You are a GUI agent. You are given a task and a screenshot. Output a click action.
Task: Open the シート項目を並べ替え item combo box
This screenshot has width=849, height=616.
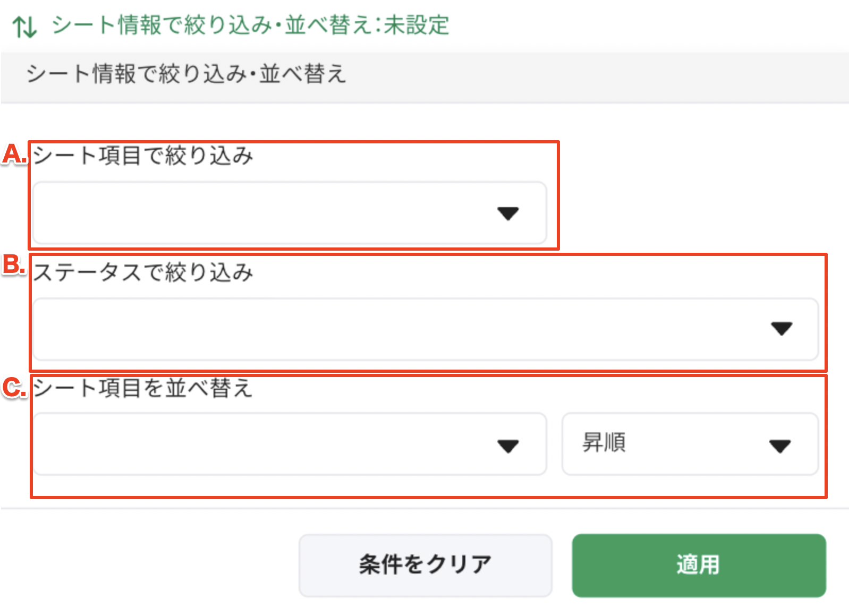click(x=266, y=444)
